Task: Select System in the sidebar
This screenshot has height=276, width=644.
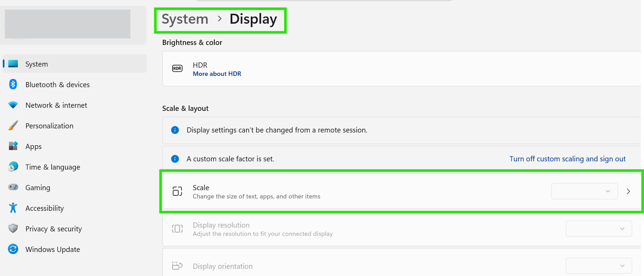Action: coord(75,64)
